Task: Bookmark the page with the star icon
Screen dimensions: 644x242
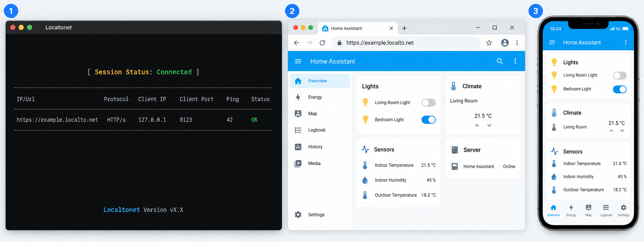Action: (x=489, y=43)
